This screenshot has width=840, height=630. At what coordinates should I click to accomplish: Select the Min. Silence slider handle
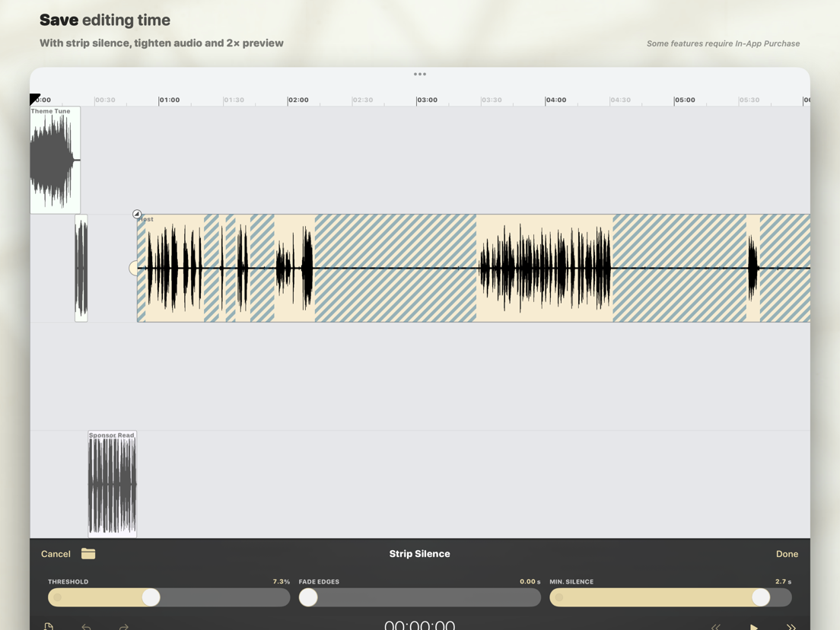761,597
